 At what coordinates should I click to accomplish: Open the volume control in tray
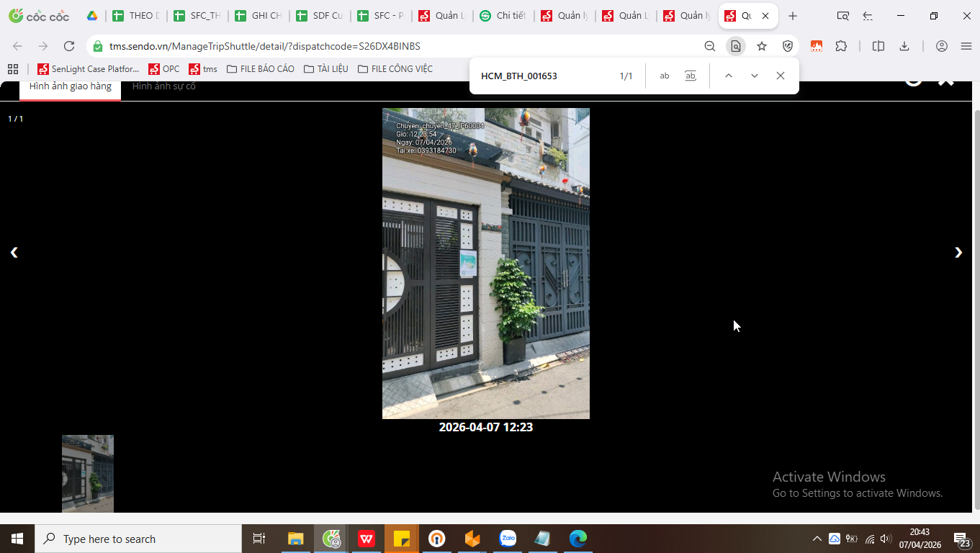(886, 539)
